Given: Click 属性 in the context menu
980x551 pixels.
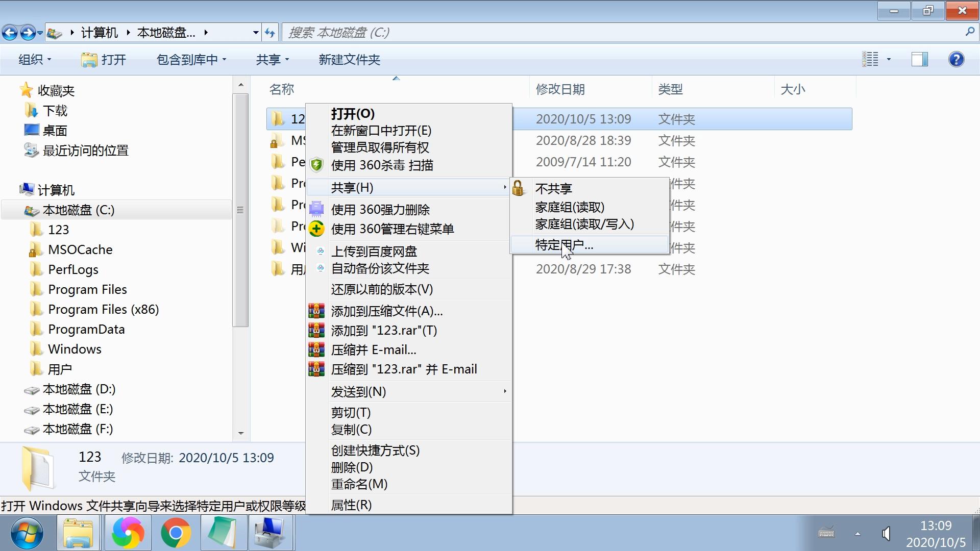Looking at the screenshot, I should coord(351,505).
